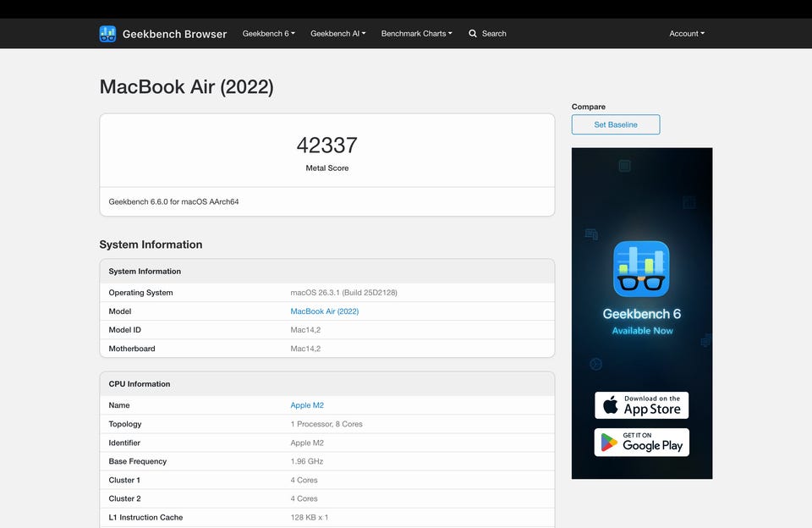Click the Geekbench 6 Available Now ad text

(x=642, y=322)
